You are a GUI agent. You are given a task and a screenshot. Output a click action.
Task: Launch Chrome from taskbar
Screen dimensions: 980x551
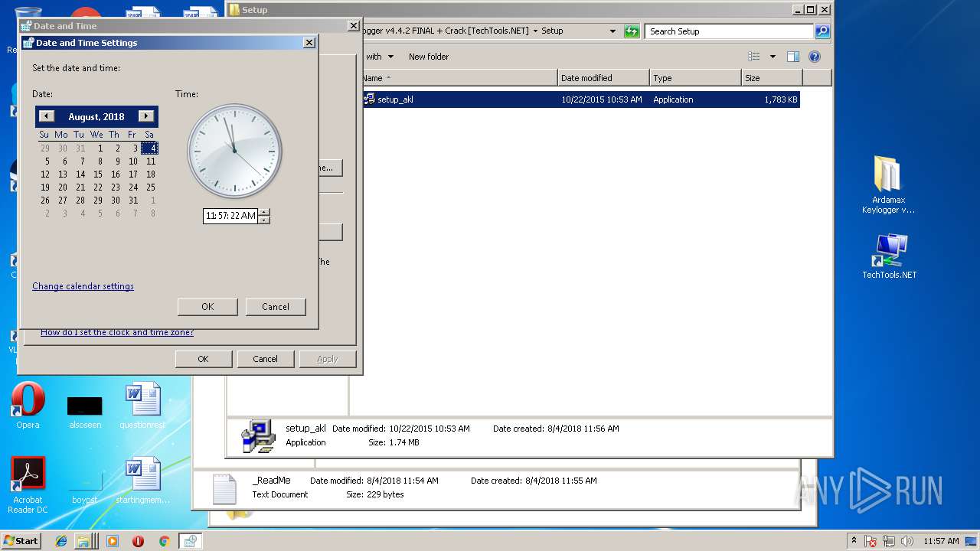pyautogui.click(x=164, y=541)
